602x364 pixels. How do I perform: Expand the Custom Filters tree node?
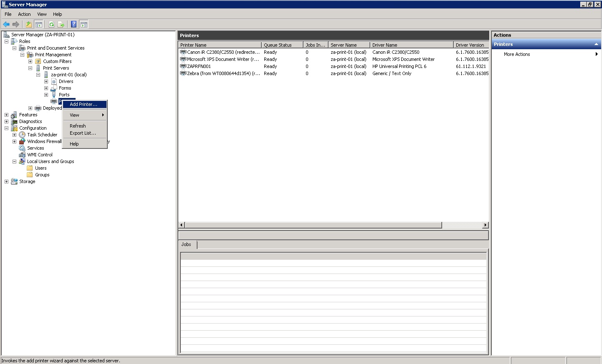point(30,61)
